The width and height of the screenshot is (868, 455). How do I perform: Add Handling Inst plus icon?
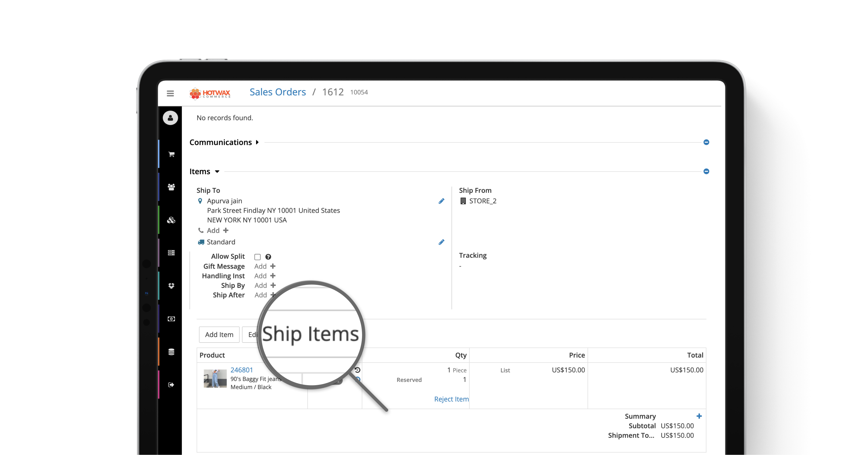click(273, 276)
